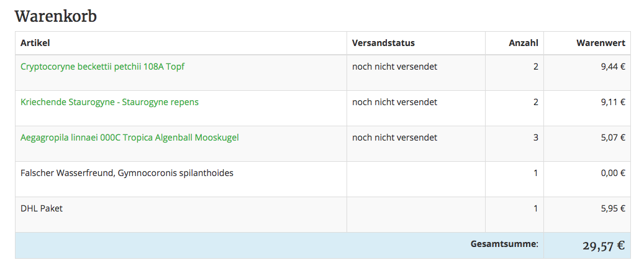The height and width of the screenshot is (270, 644).
Task: Click the 0,00 € price value
Action: (x=612, y=173)
